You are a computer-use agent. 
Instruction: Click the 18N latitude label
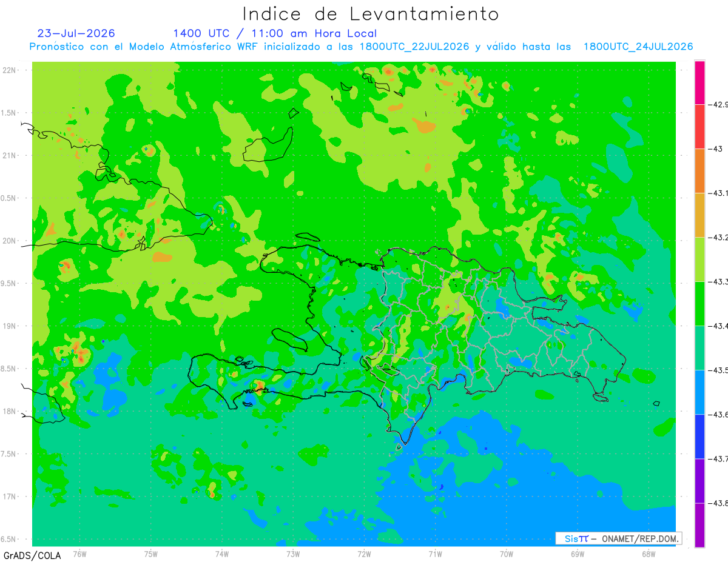(10, 411)
